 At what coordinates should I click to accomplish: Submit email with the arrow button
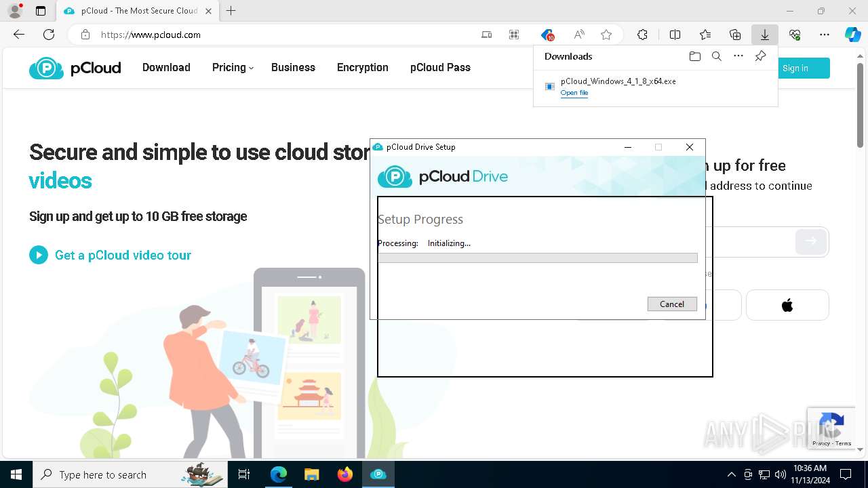point(811,241)
